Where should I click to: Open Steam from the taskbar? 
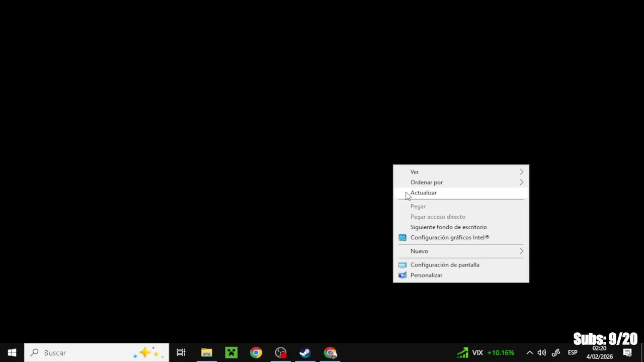click(x=305, y=352)
